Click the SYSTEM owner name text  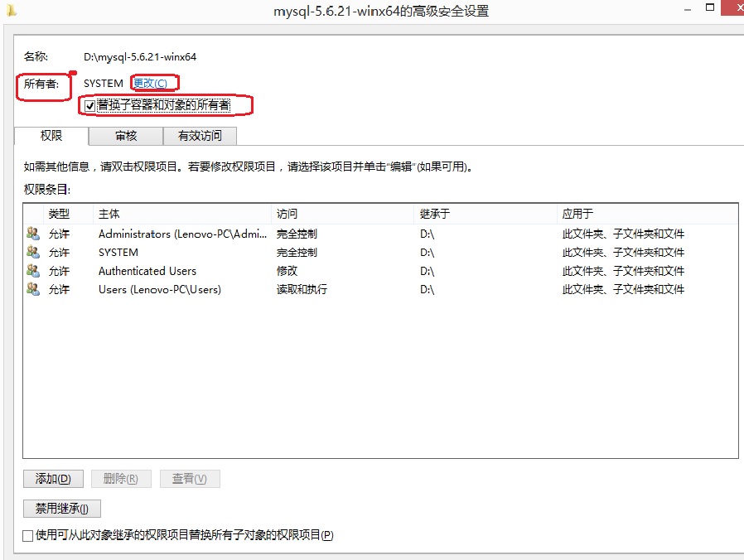click(x=104, y=84)
